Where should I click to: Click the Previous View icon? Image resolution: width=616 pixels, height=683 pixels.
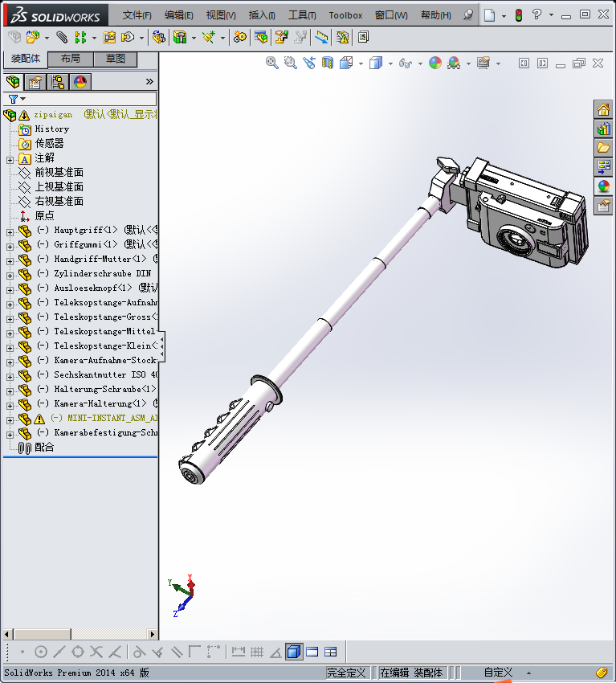point(309,63)
